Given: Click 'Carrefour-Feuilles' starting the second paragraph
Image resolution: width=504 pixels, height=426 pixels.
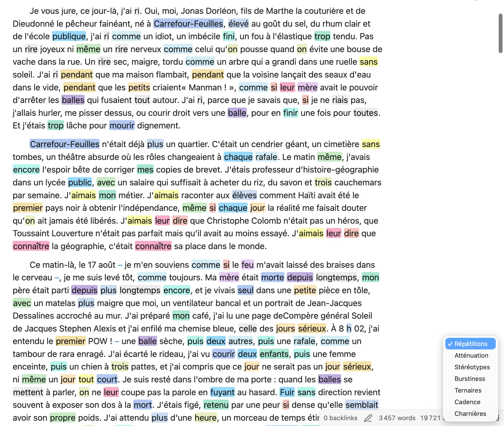Looking at the screenshot, I should pos(65,144).
